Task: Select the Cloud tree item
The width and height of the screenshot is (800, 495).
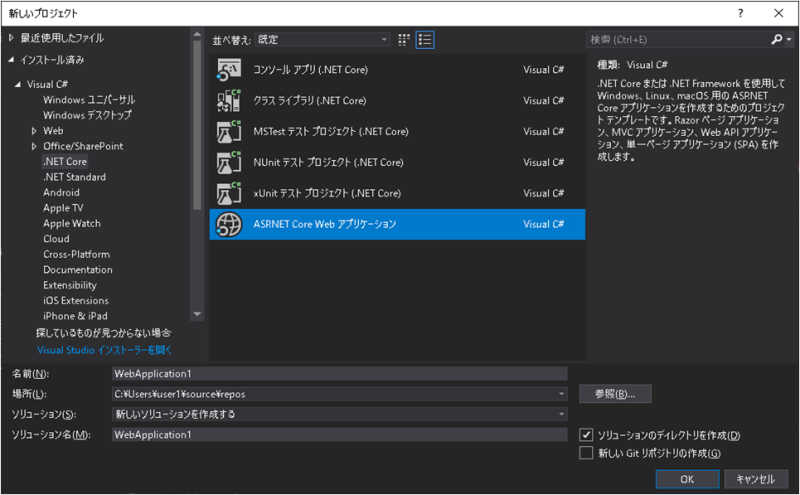Action: (x=56, y=238)
